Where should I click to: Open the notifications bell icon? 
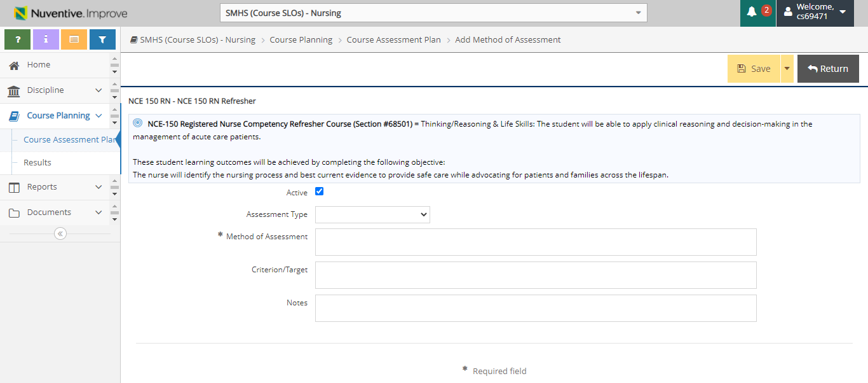tap(752, 12)
